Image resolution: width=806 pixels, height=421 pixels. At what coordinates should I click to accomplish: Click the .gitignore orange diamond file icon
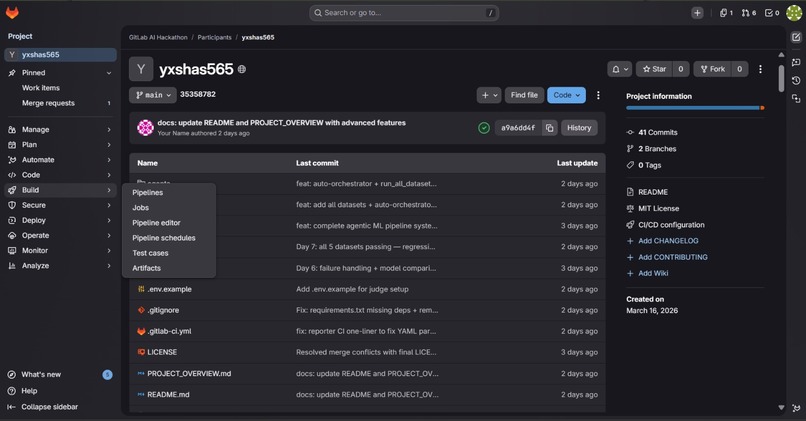[x=141, y=310]
